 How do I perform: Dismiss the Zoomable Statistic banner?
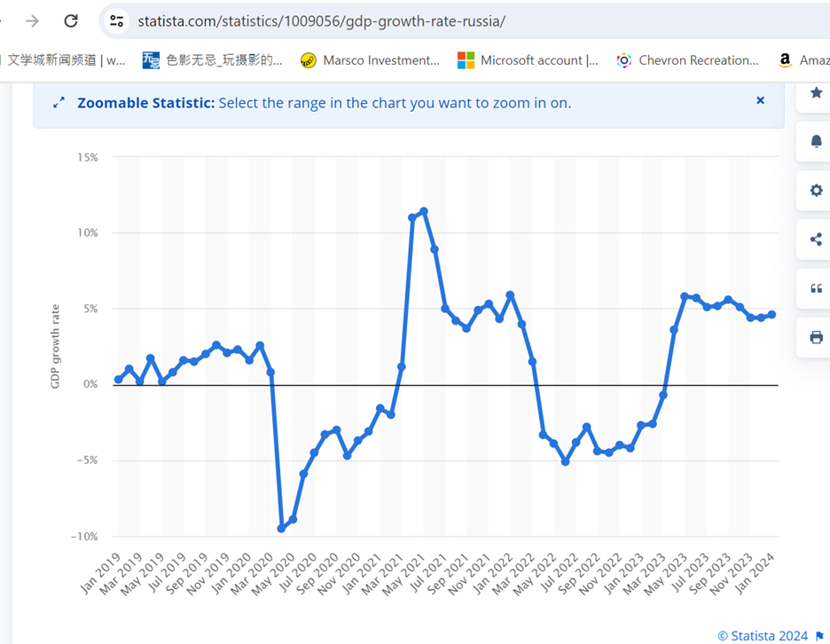(760, 101)
